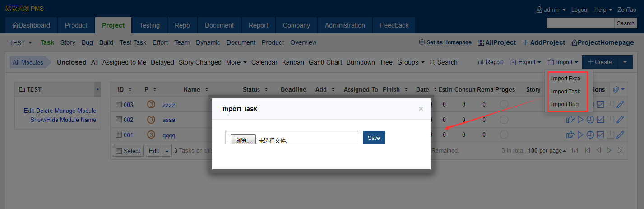
Task: Check the Select all checkbox
Action: [x=119, y=151]
